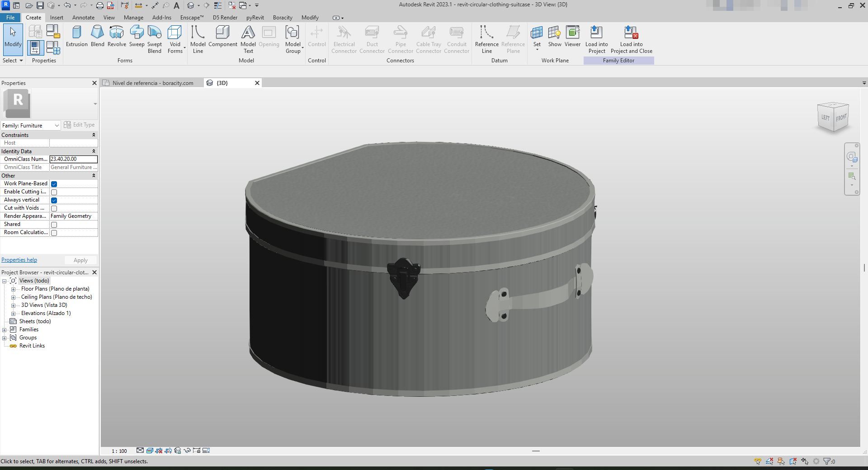The height and width of the screenshot is (470, 868).
Task: Select the Extrusion tool
Action: pos(76,36)
